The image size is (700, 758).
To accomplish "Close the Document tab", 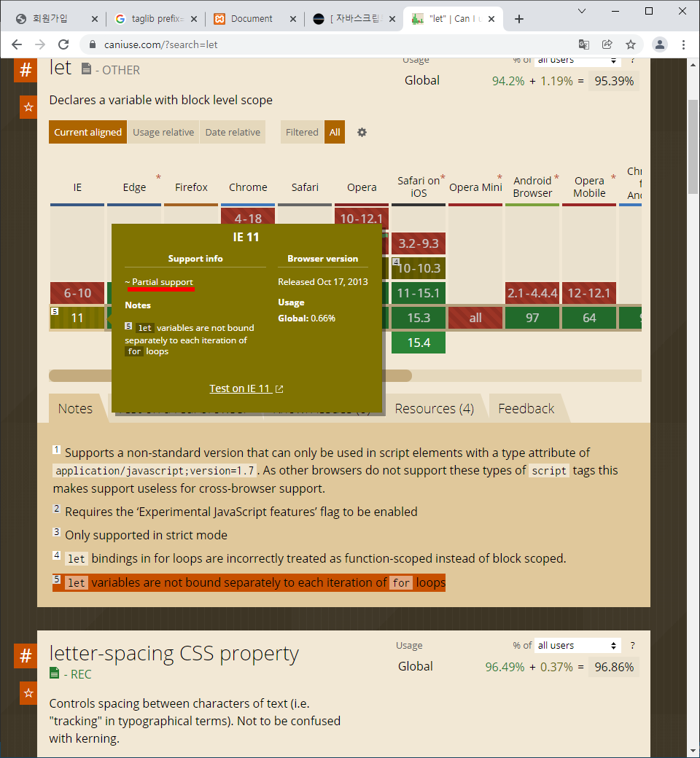I will pyautogui.click(x=293, y=19).
